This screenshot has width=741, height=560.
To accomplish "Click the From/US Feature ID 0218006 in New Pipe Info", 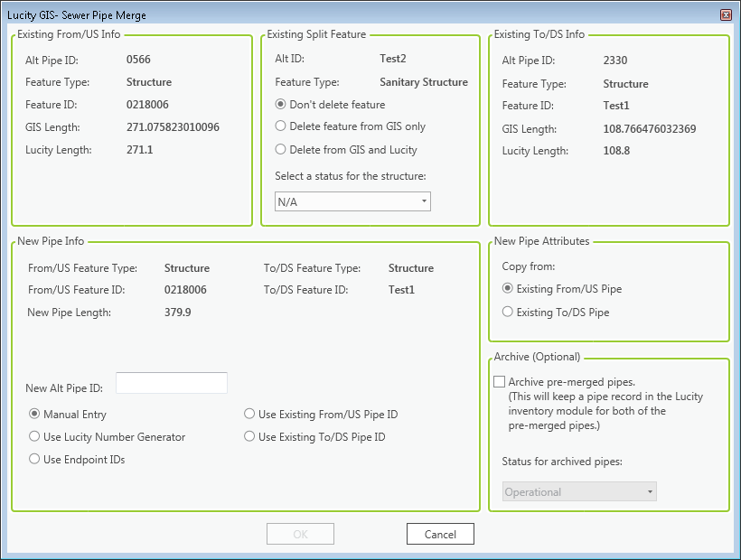I will point(185,289).
